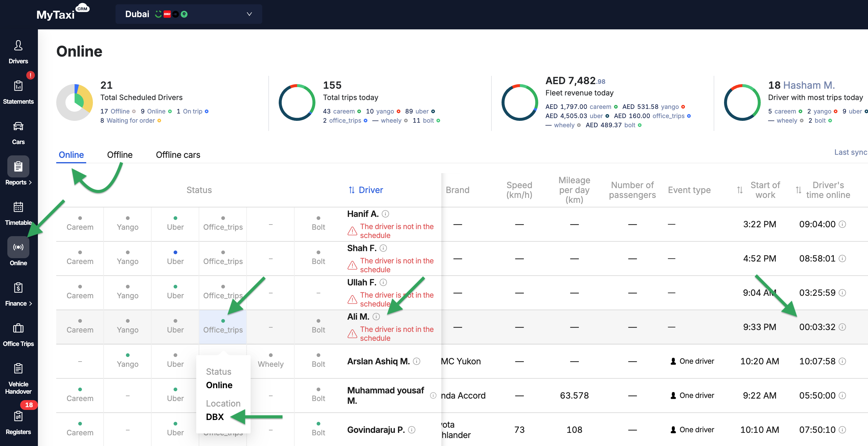Open the Drivers section in sidebar
The image size is (868, 446).
[x=18, y=52]
